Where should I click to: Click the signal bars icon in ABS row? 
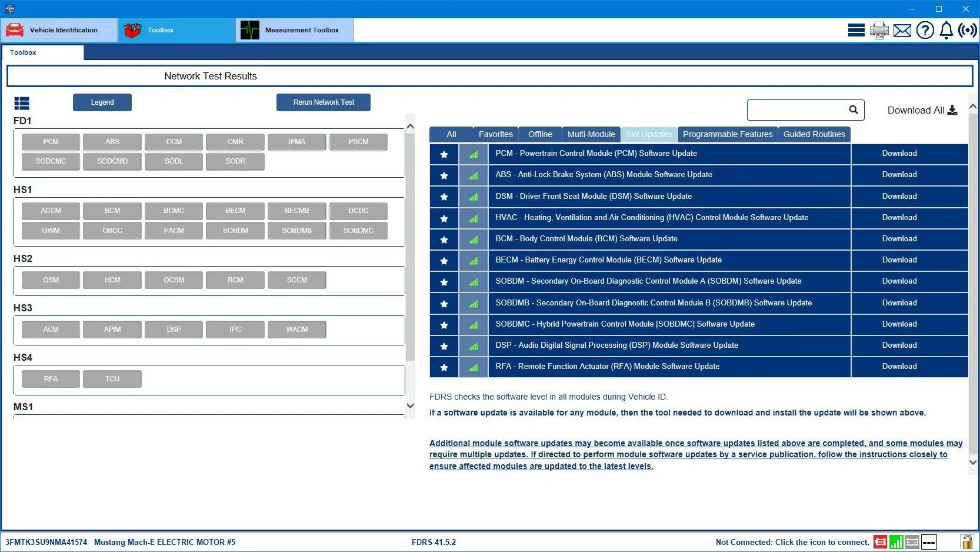(x=474, y=175)
